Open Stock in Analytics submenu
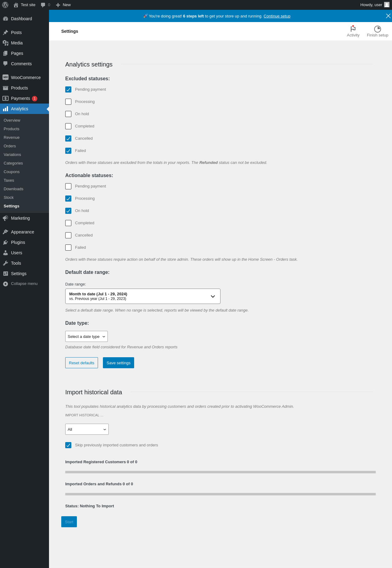 click(x=9, y=198)
